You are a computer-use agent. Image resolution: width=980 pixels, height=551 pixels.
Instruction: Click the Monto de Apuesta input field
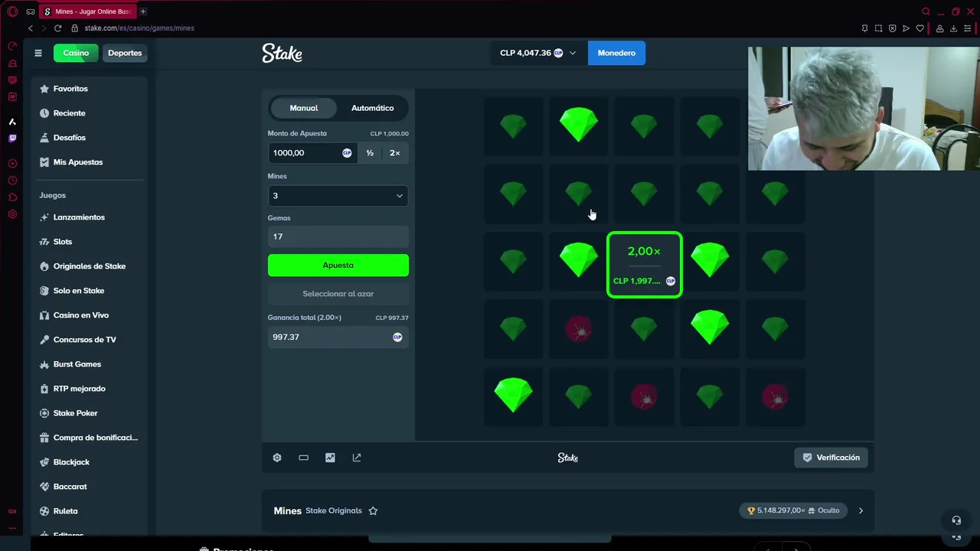click(312, 153)
